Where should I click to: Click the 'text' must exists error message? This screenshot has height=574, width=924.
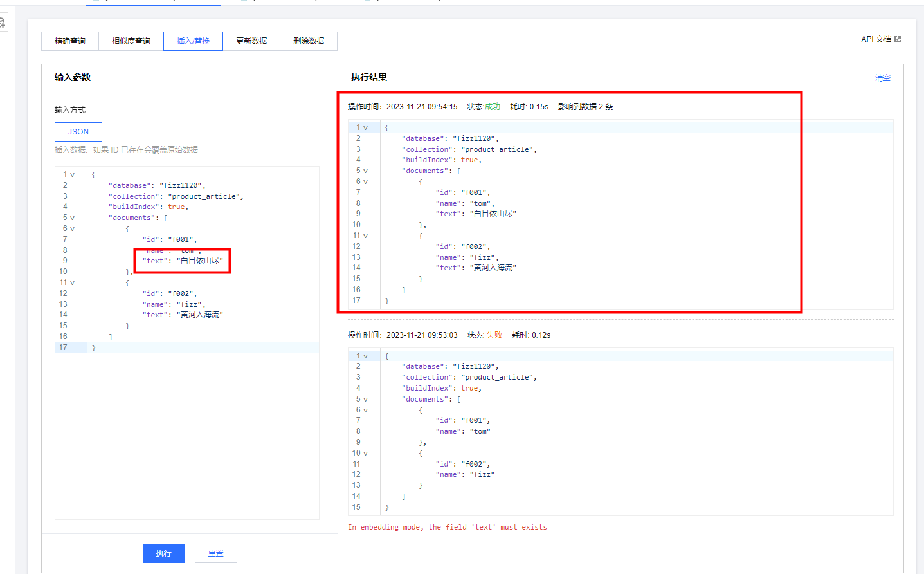coord(448,527)
